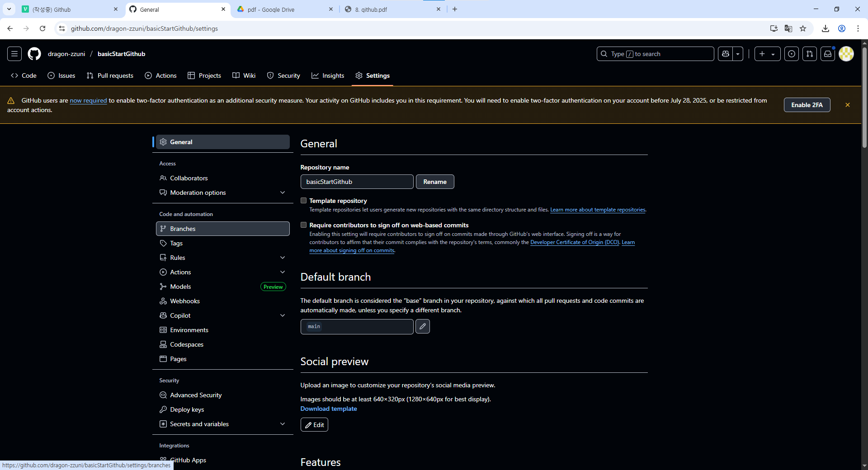
Task: Click the GitHub search box
Action: click(656, 54)
